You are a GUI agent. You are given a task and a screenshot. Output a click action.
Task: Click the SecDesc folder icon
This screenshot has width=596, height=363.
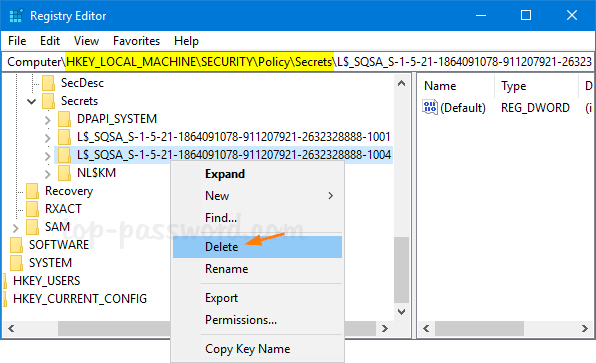[x=48, y=83]
